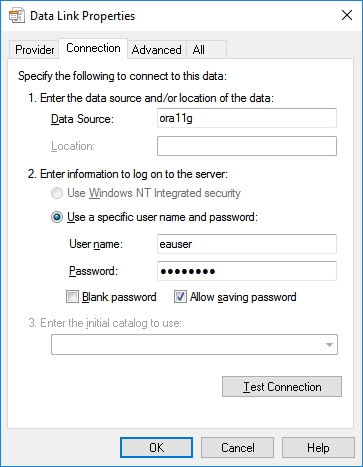
Task: Click the initial catalog combo box field
Action: (194, 345)
